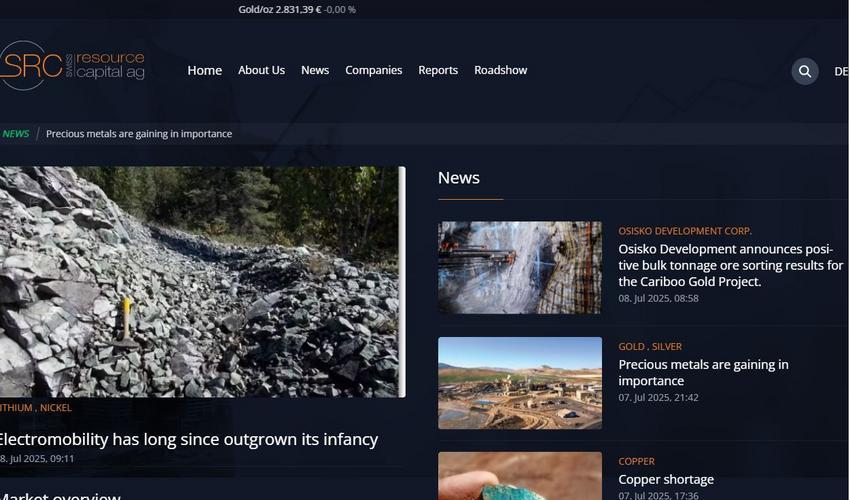Select the SILVER category tag
Screen dimensions: 850x500
tap(667, 347)
